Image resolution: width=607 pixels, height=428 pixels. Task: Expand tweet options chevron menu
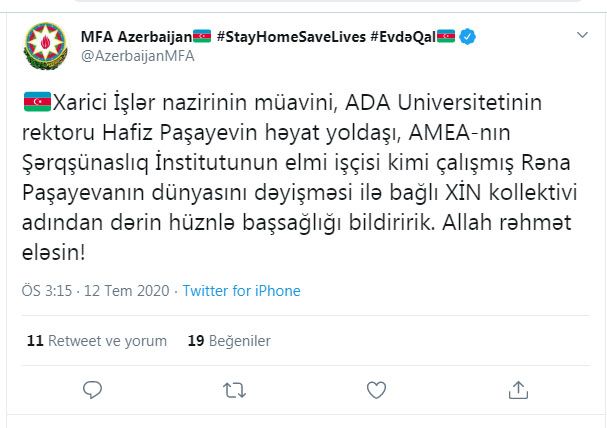(582, 35)
